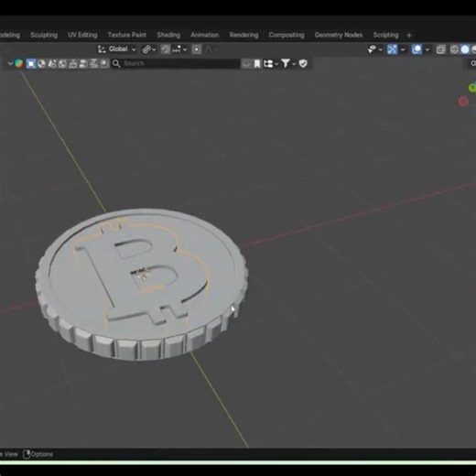Click the Search input field

176,63
